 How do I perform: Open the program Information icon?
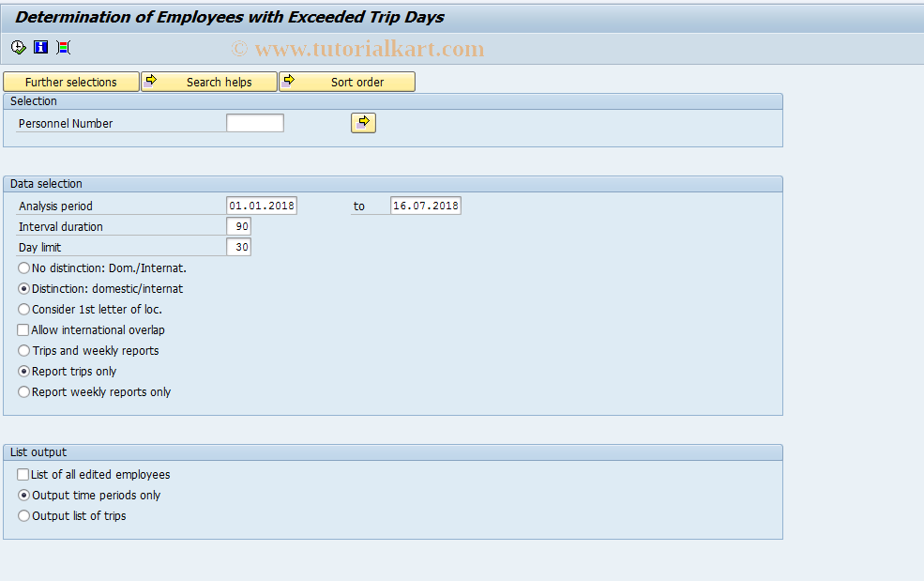tap(40, 47)
